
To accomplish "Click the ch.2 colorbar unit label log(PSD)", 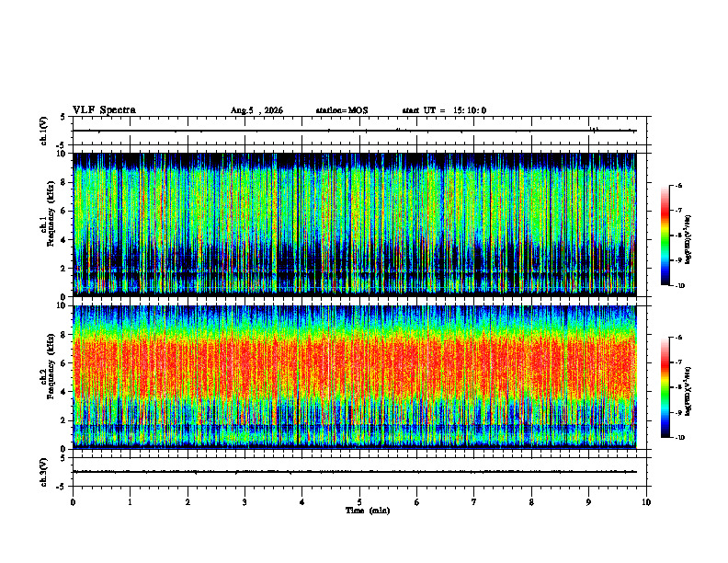I will [x=688, y=391].
